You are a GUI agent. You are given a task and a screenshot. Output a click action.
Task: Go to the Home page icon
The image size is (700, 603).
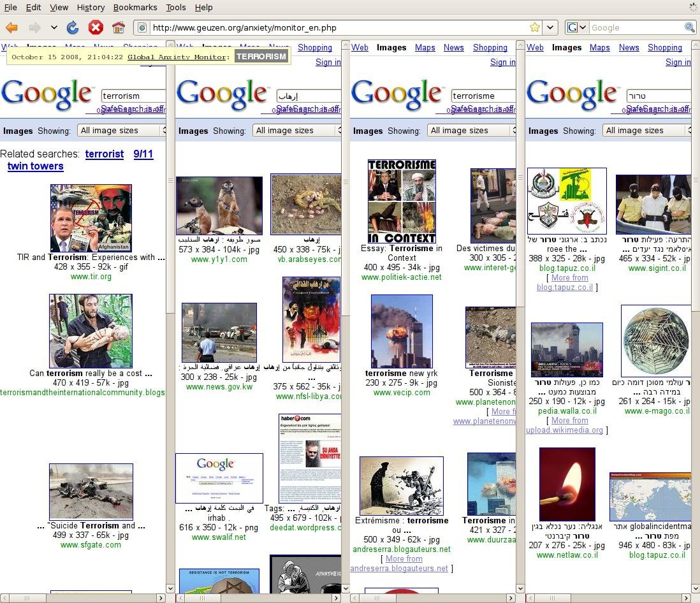[x=119, y=27]
